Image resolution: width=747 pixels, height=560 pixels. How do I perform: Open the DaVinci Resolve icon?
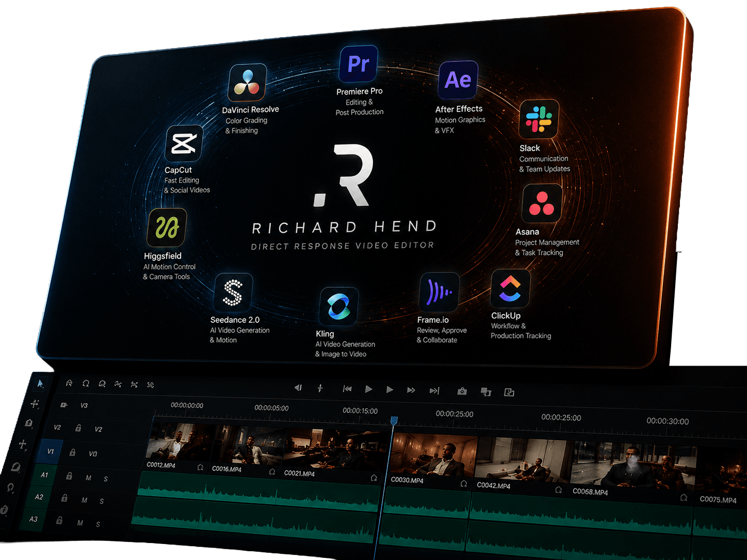(x=248, y=83)
